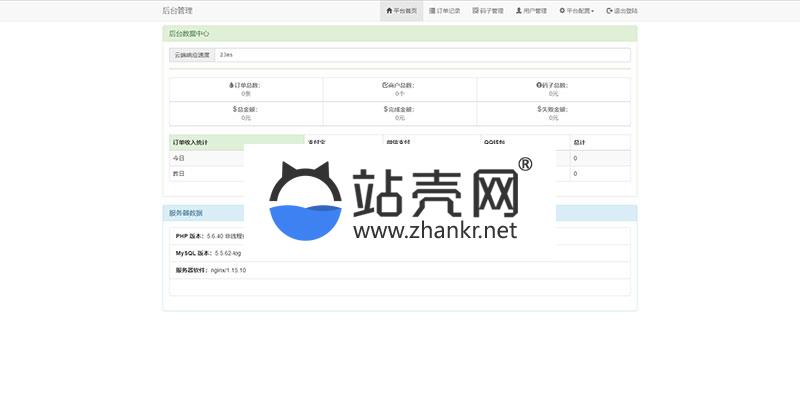Screen dimensions: 800x403
Task: Click the list icon beside 订单记录
Action: click(432, 11)
